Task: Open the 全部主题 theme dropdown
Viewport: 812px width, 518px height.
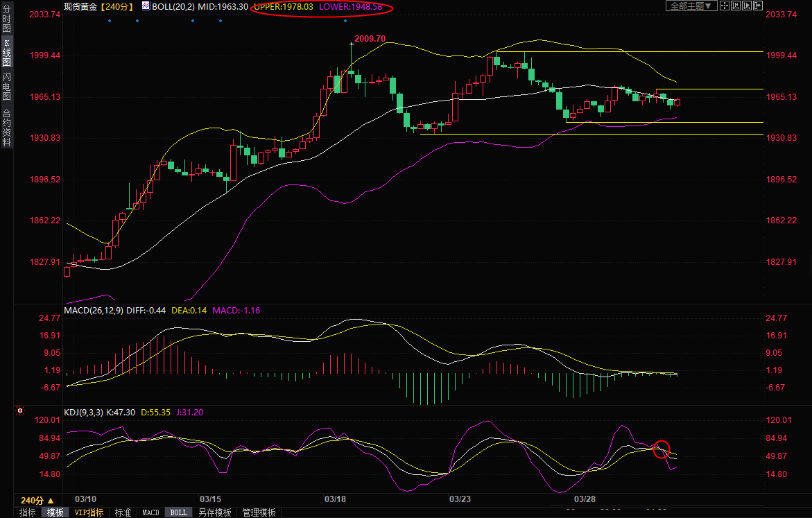Action: click(690, 6)
